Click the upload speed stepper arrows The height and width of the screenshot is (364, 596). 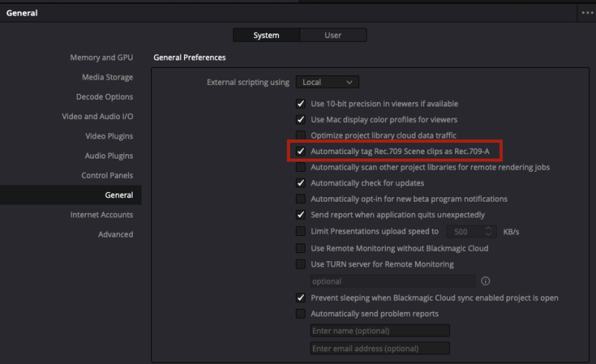point(489,232)
